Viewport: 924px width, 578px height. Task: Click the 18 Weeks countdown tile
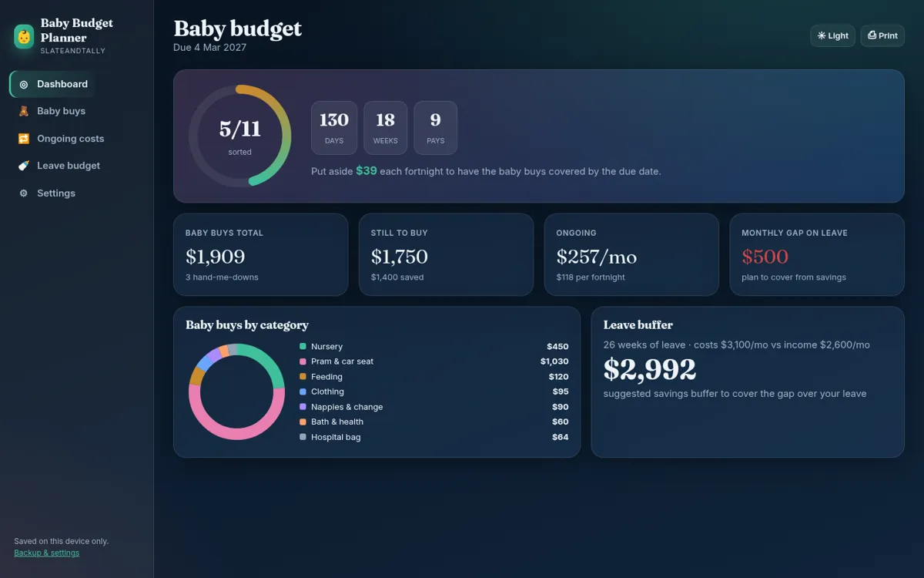click(x=385, y=128)
